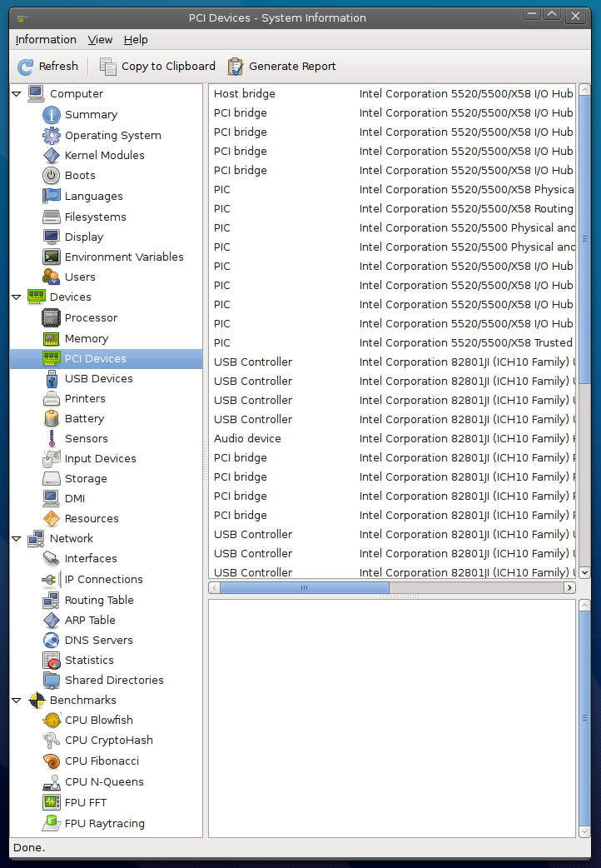Open the View menu
This screenshot has width=601, height=868.
[100, 39]
